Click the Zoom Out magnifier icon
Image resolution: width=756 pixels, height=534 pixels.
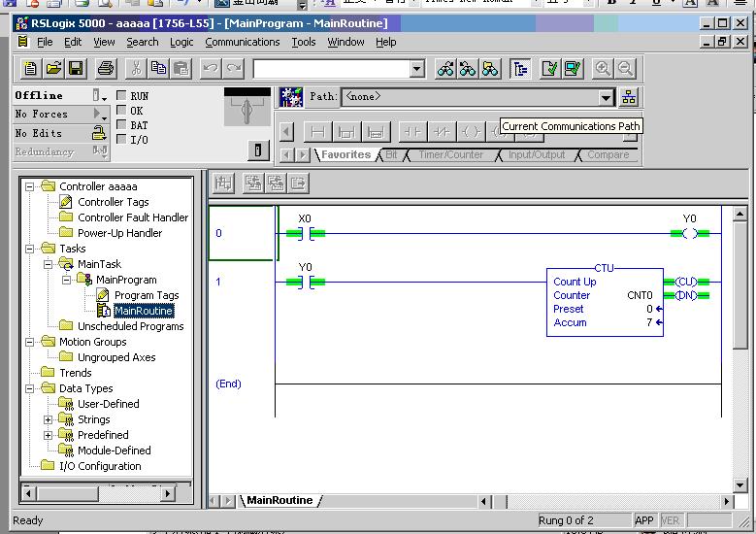point(625,68)
